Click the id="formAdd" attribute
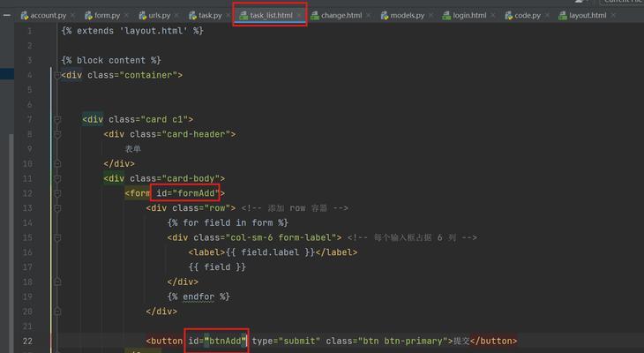Screen dimensions: 644x353 click(x=188, y=193)
